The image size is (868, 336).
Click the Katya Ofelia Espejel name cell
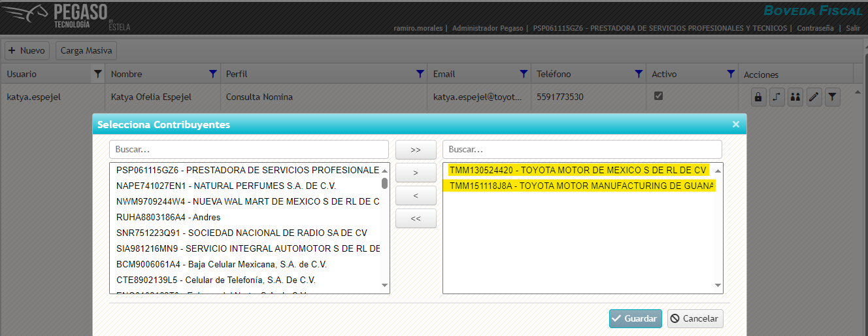pos(162,97)
